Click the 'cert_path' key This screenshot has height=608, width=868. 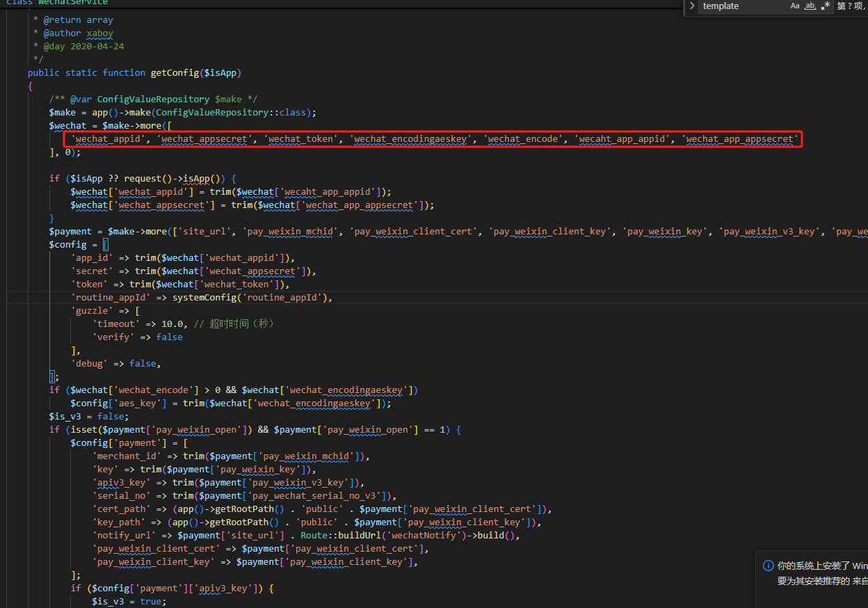122,509
